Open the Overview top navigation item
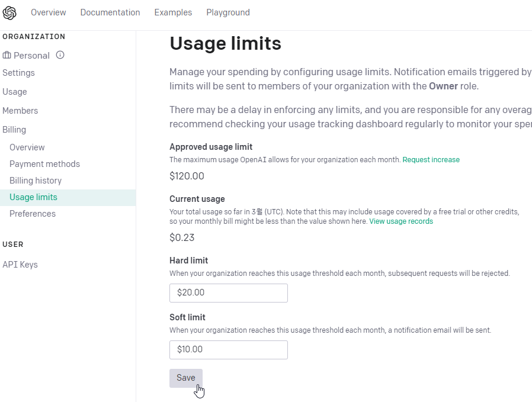Viewport: 532px width, 402px height. (x=49, y=12)
